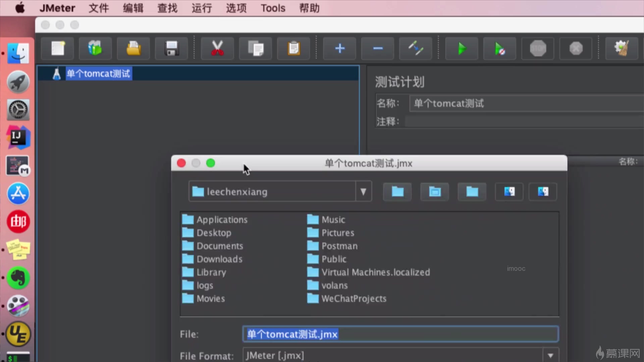Select 单个tomcat测试 tree node
Viewport: 644px width, 362px height.
[98, 74]
